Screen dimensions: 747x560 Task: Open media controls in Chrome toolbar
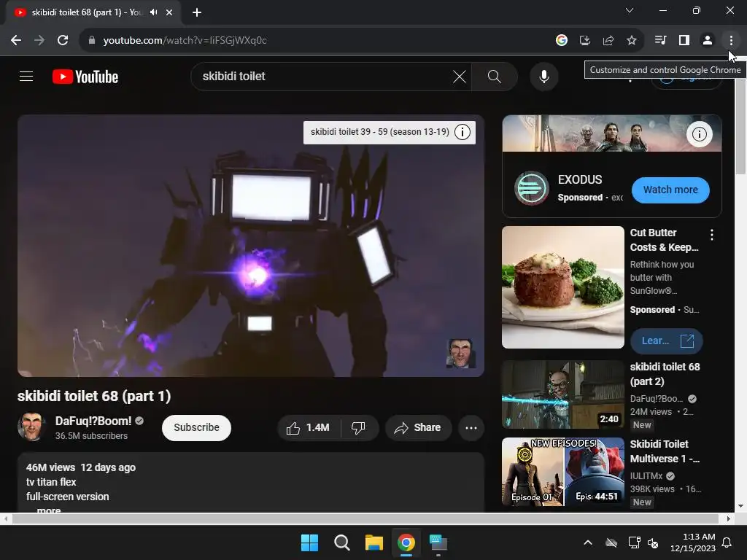(x=660, y=40)
